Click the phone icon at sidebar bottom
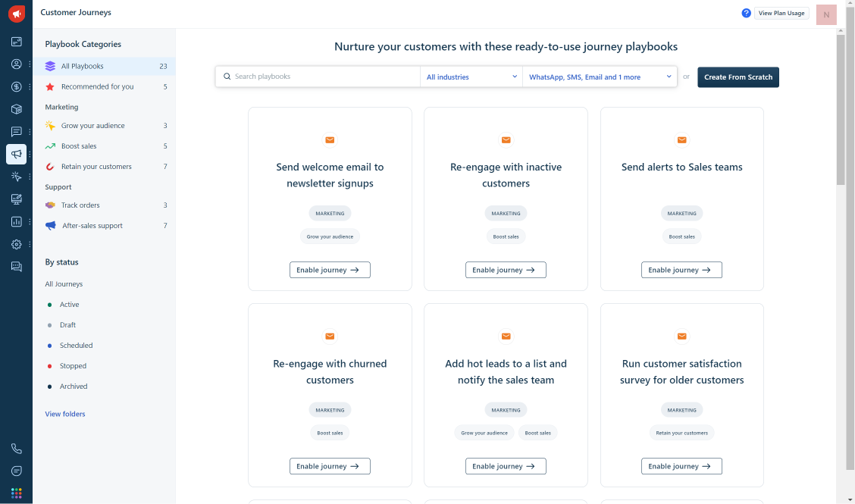 click(17, 449)
